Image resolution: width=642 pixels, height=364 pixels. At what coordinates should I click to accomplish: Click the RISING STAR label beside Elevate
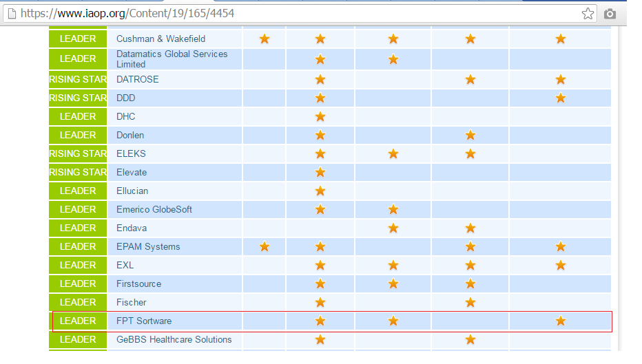click(78, 172)
